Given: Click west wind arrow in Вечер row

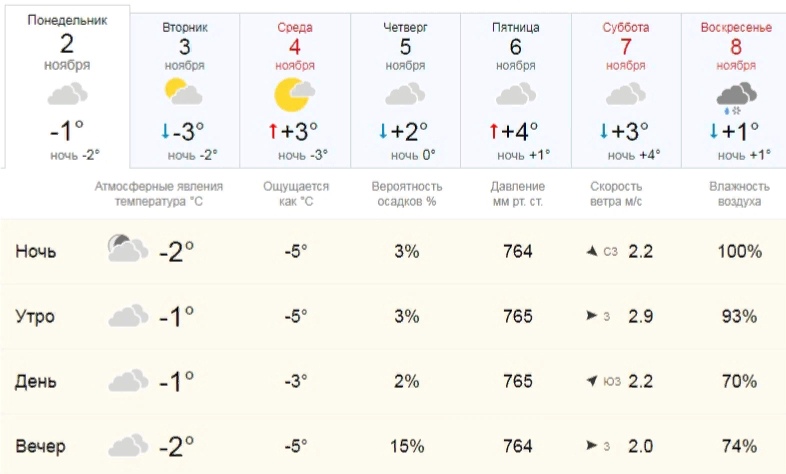Looking at the screenshot, I should 592,445.
